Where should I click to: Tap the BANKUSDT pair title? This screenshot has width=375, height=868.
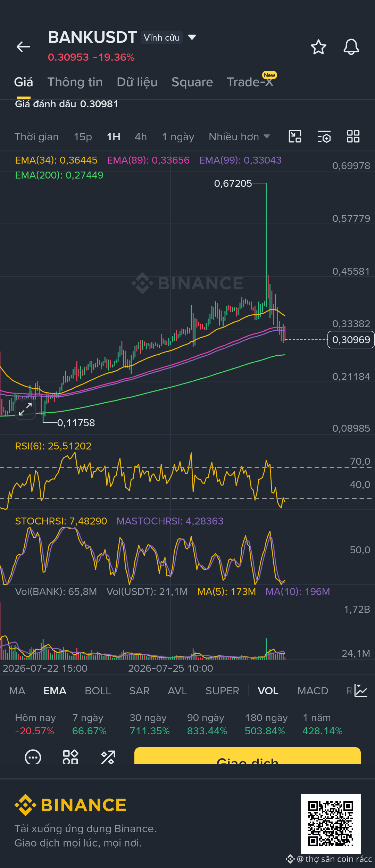(x=92, y=37)
